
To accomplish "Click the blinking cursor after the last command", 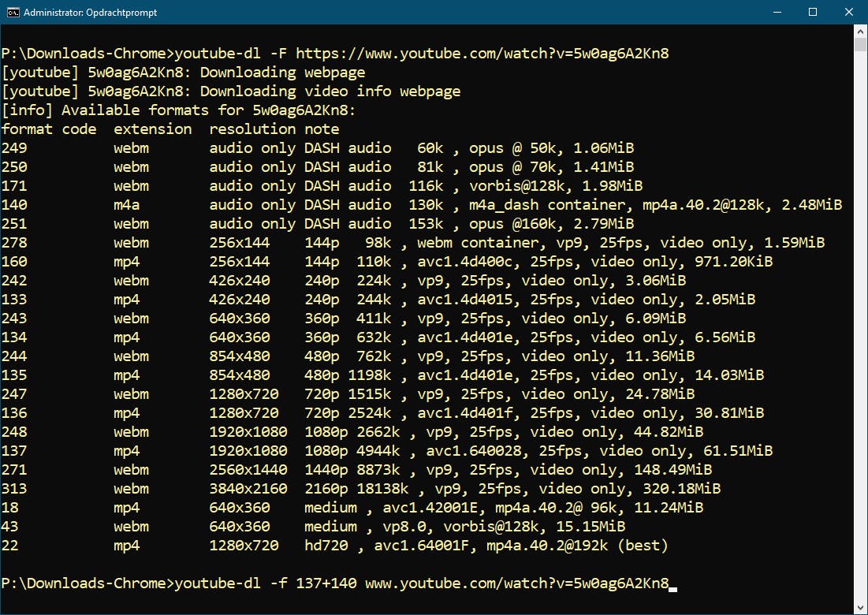I will pos(672,584).
